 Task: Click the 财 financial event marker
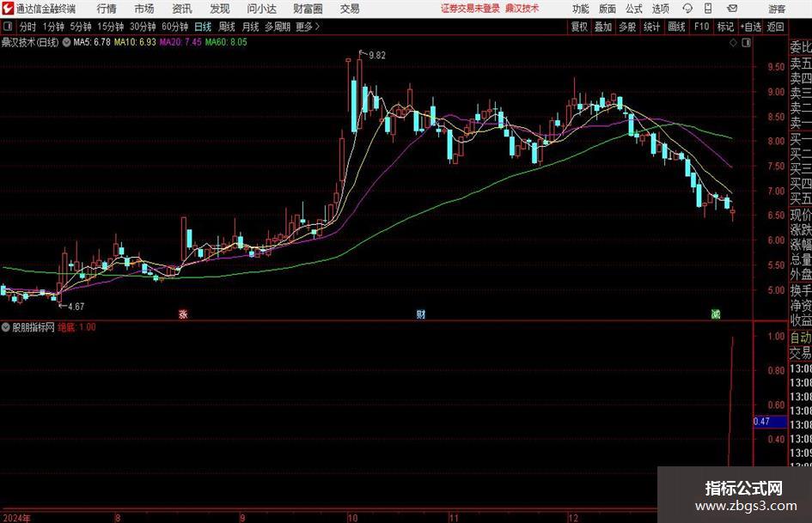pyautogui.click(x=420, y=314)
